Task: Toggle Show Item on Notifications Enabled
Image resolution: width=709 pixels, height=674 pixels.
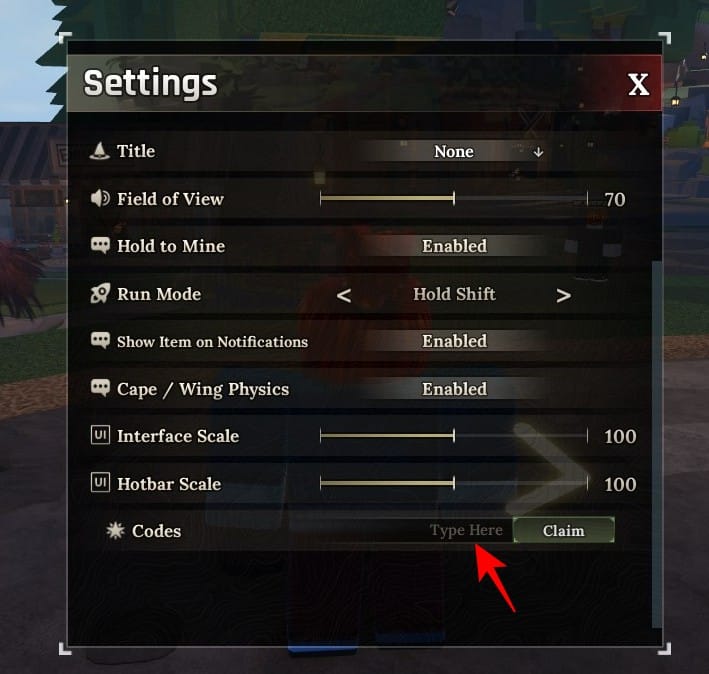Action: [454, 341]
